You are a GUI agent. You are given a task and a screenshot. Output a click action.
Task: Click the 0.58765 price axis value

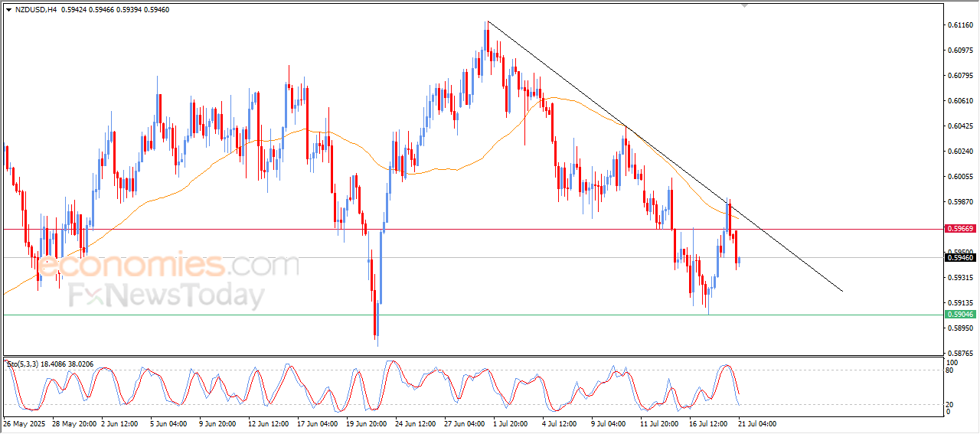[959, 354]
